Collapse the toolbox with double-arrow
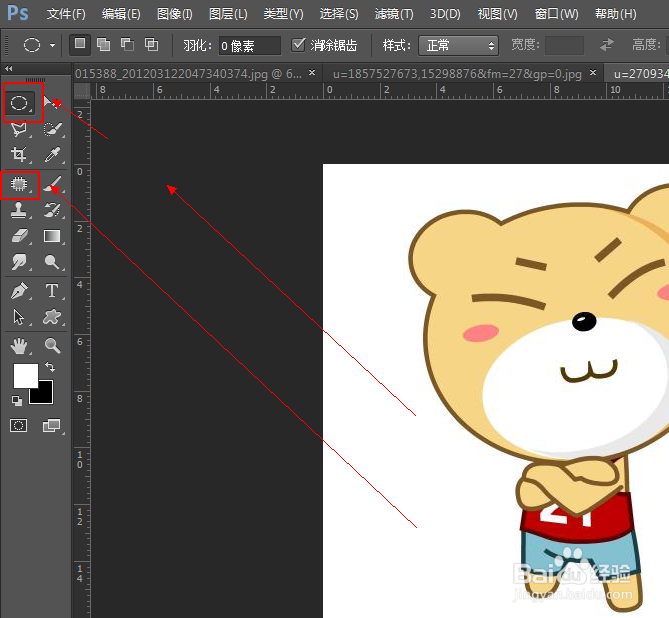The height and width of the screenshot is (618, 669). point(9,68)
